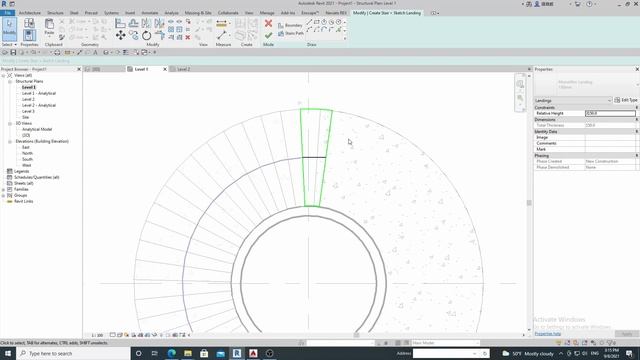The height and width of the screenshot is (360, 640).
Task: Select Level 1 - Analytical in browser
Action: pos(39,93)
